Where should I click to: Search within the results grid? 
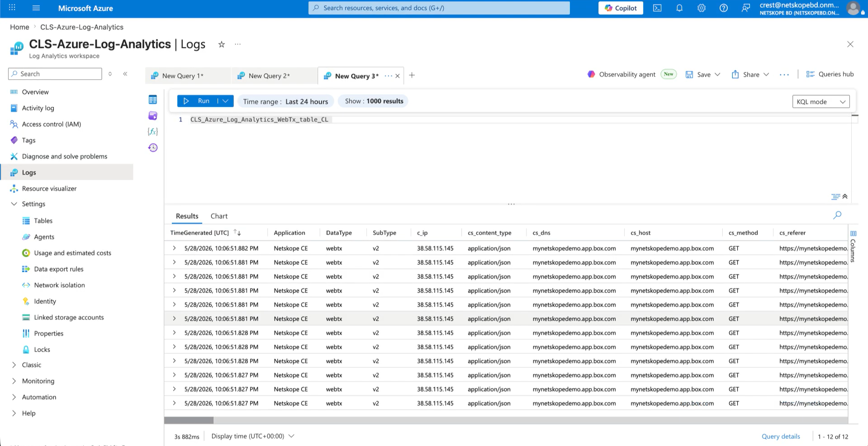[837, 215]
